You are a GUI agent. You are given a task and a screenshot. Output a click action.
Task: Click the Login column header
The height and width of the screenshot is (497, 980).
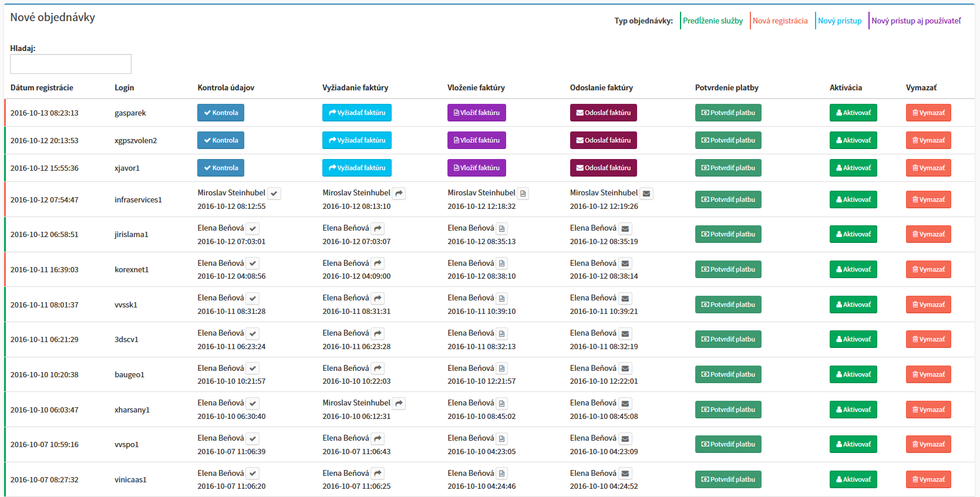click(124, 87)
